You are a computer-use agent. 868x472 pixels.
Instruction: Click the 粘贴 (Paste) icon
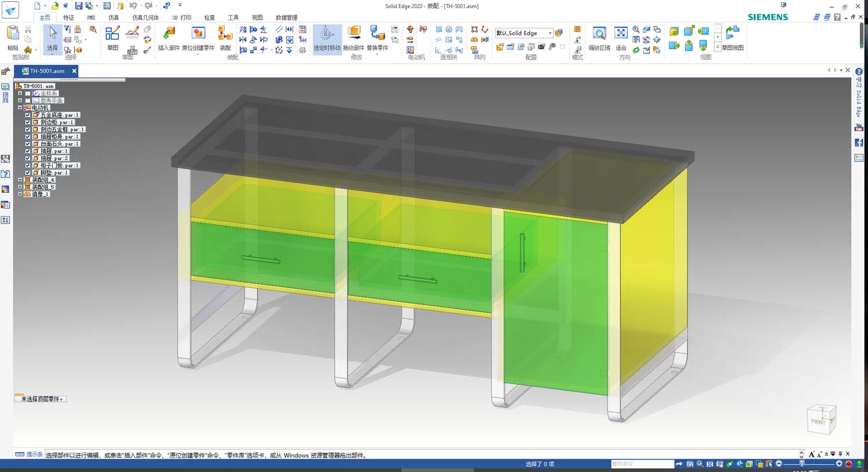13,34
